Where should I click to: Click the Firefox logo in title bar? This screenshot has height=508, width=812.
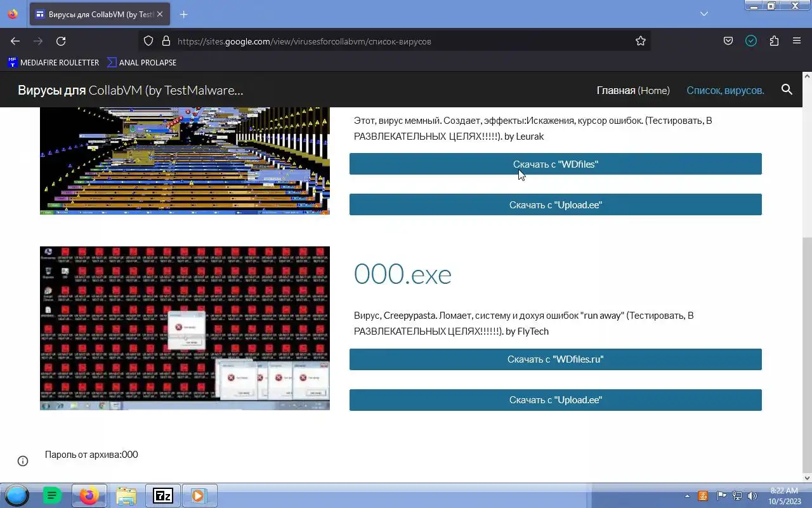pos(13,14)
